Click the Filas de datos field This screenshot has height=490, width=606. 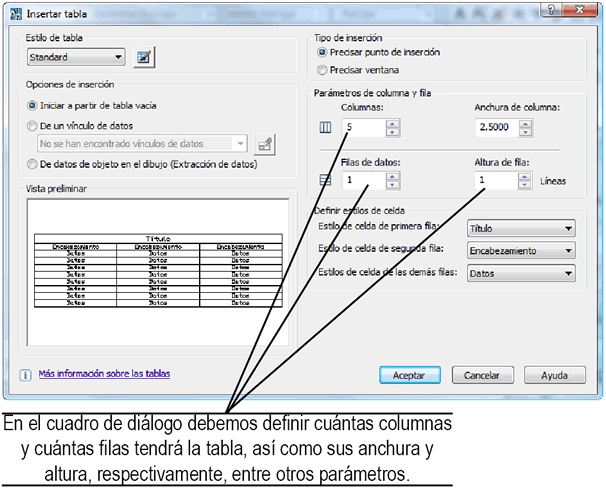tap(364, 180)
